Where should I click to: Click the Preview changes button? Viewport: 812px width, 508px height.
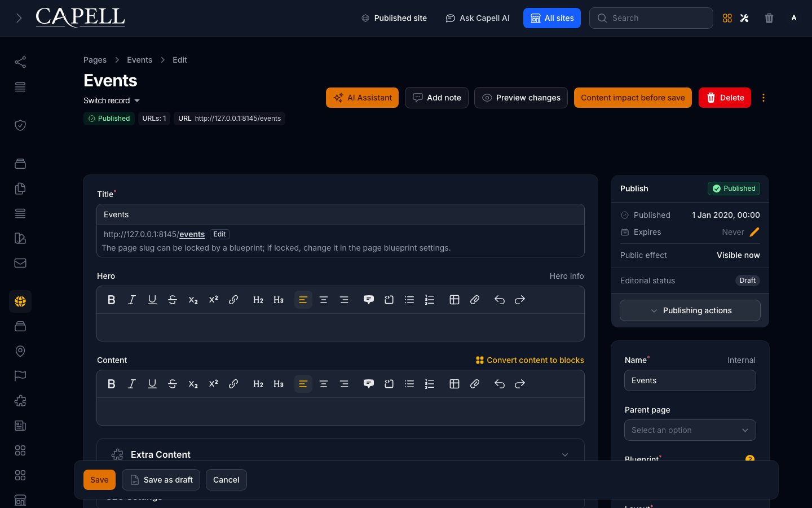coord(521,98)
